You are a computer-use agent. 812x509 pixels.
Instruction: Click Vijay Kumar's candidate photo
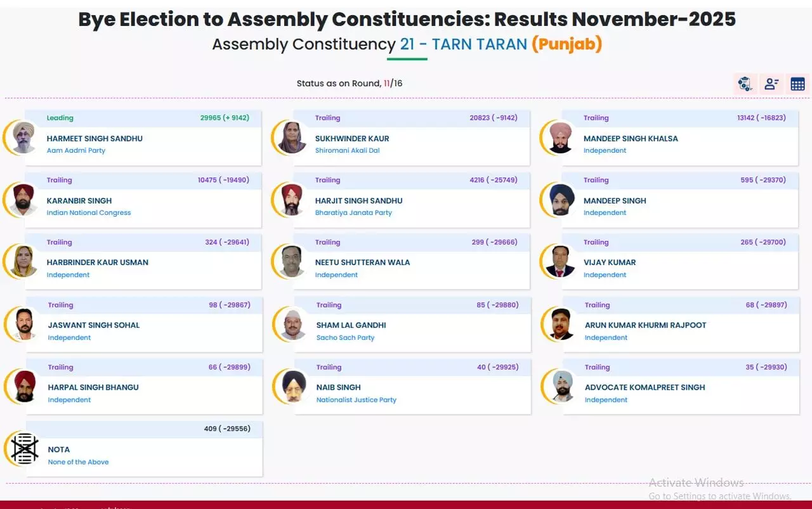(561, 262)
